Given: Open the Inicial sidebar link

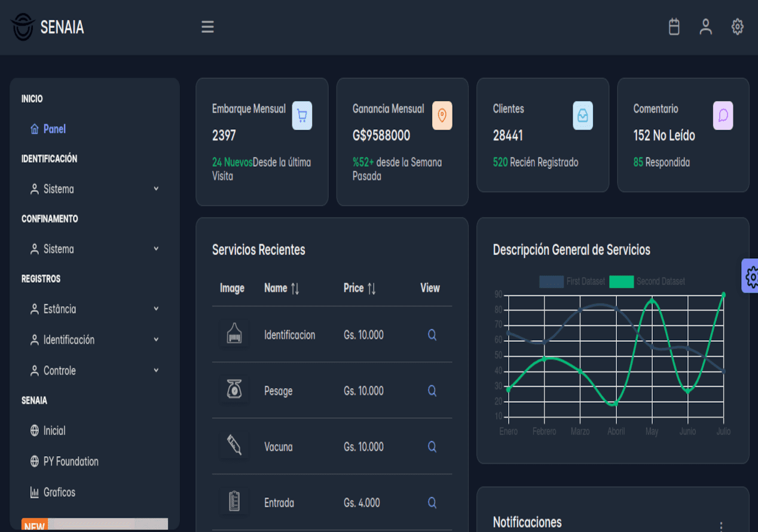Looking at the screenshot, I should (54, 431).
